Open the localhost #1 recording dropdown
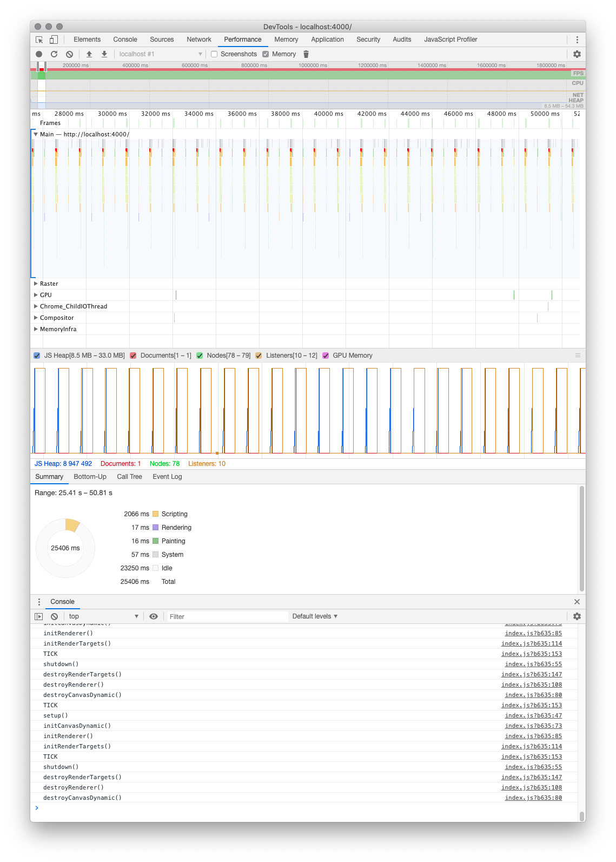 pos(160,54)
